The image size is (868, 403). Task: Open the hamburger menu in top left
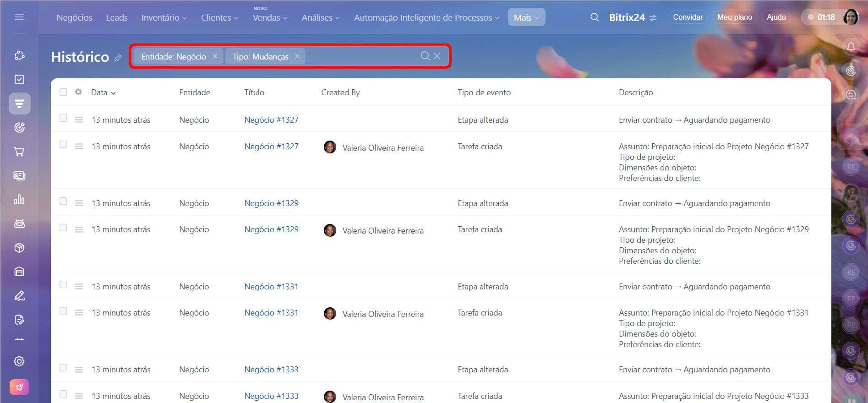coord(19,17)
